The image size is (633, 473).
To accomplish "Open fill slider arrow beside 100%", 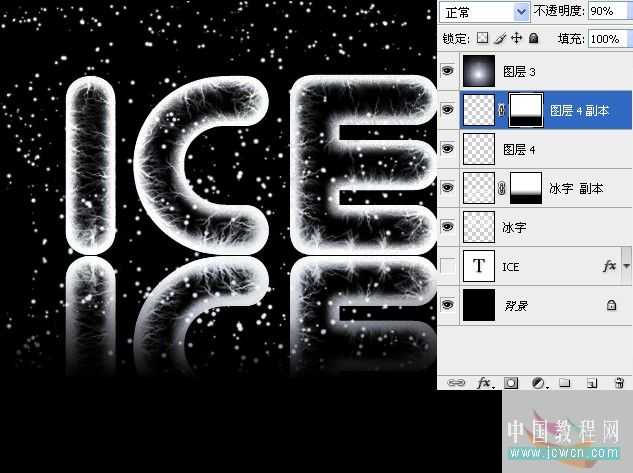I will (x=629, y=39).
